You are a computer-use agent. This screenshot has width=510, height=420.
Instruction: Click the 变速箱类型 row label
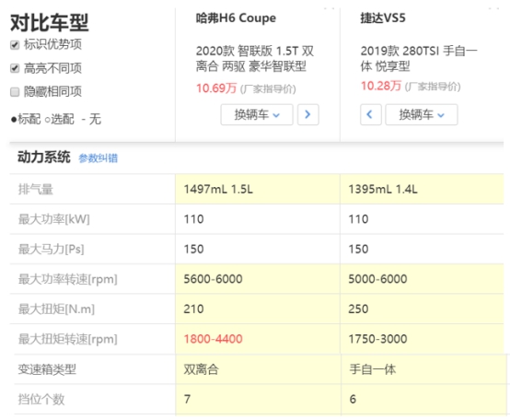[x=47, y=369]
